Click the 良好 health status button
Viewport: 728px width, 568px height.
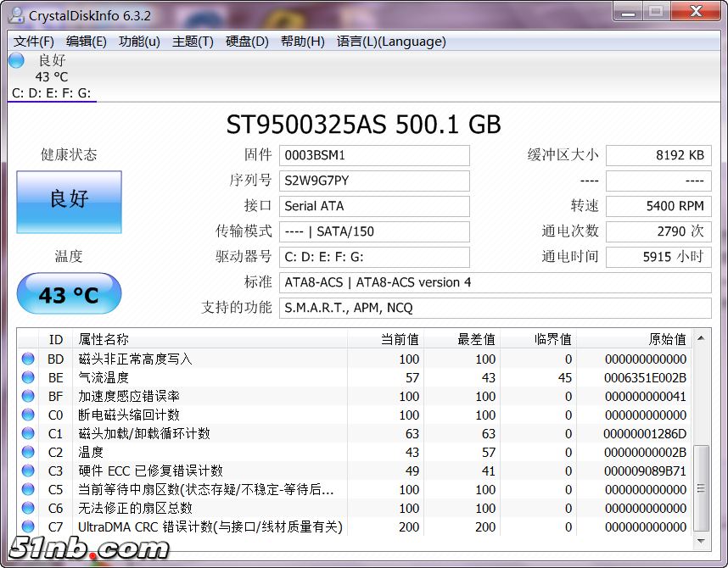[x=69, y=202]
